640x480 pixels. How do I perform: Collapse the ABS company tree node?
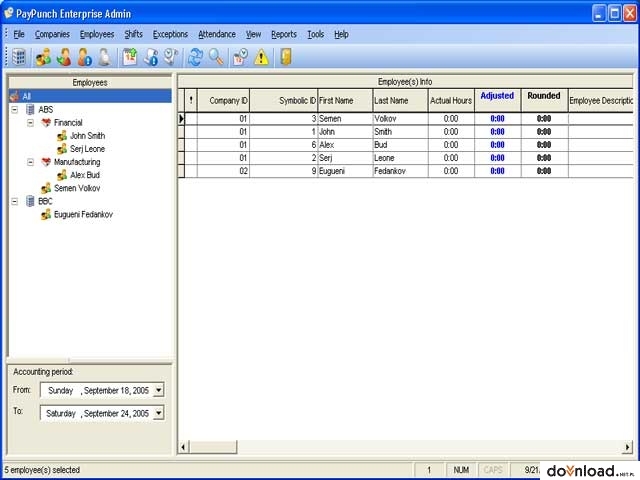[x=15, y=109]
